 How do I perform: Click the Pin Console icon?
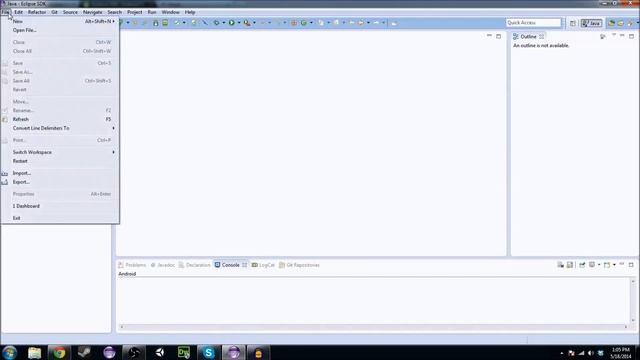pos(582,265)
